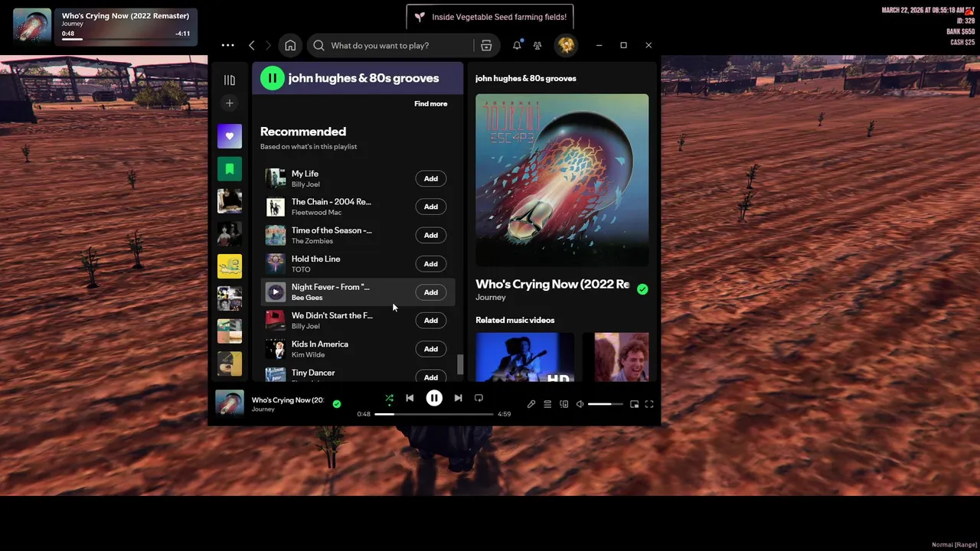Viewport: 980px width, 551px height.
Task: Select the Hold the Line song title
Action: pos(315,259)
